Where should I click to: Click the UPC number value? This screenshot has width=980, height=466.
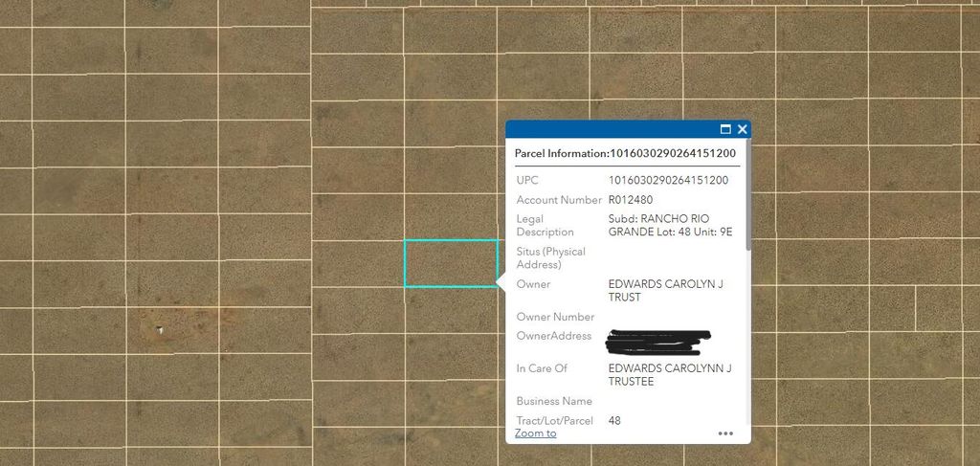pos(668,180)
